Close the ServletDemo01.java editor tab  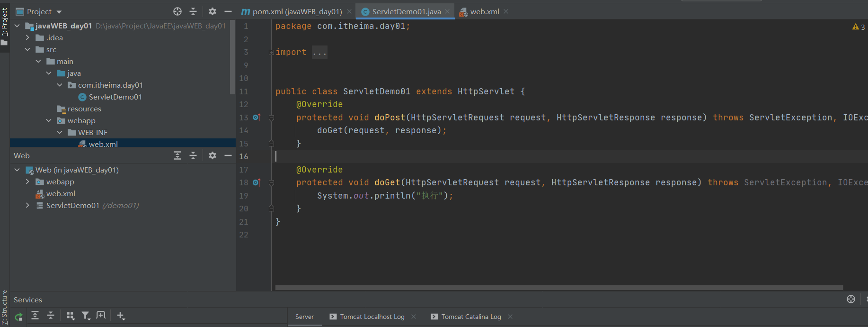(447, 11)
